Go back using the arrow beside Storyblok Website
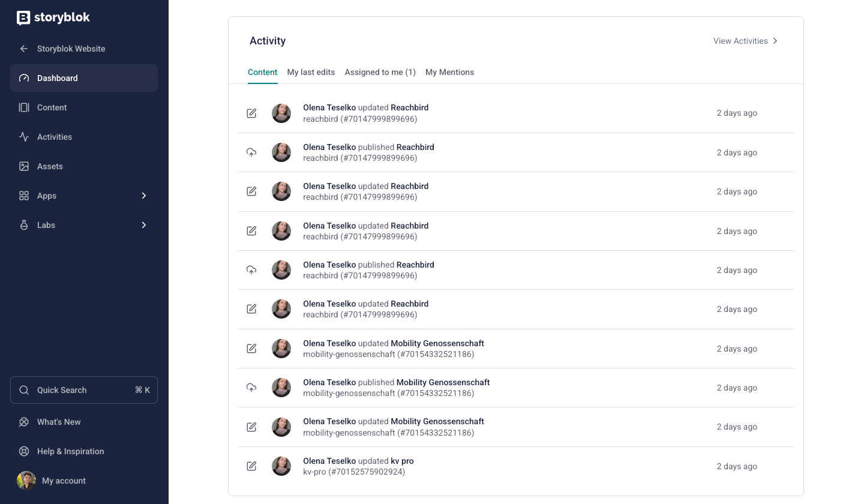This screenshot has width=864, height=504. (x=24, y=49)
